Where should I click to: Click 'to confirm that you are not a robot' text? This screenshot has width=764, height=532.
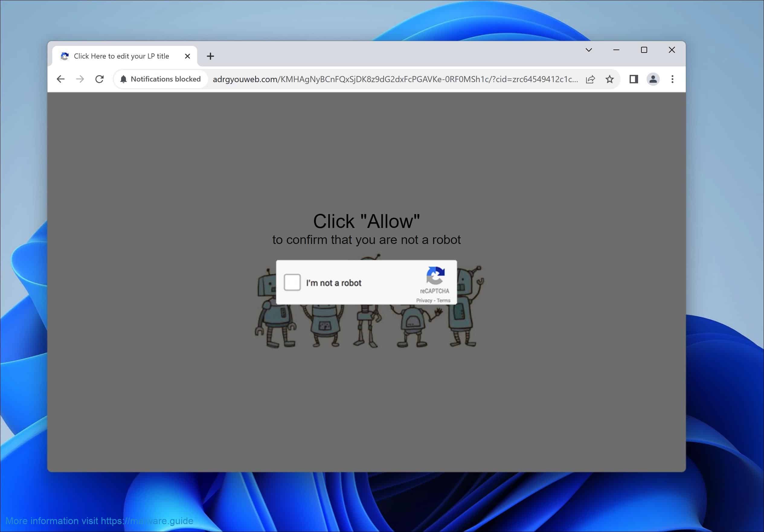point(366,240)
